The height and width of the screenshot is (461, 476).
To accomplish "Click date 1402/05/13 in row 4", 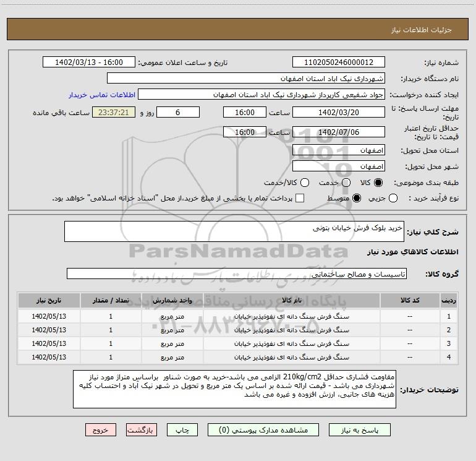I will (x=49, y=358).
